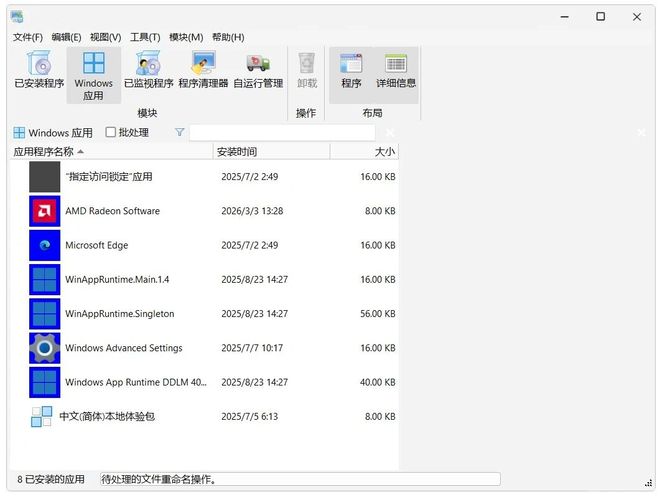
Task: Open the 编辑(E) menu
Action: tap(66, 37)
